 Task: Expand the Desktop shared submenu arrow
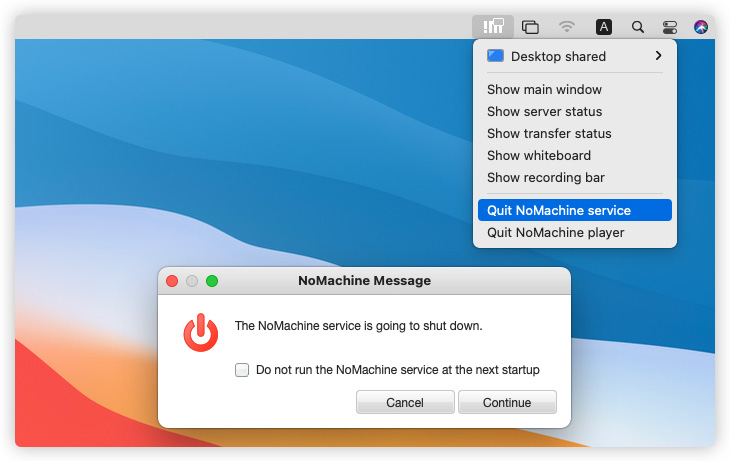coord(658,56)
